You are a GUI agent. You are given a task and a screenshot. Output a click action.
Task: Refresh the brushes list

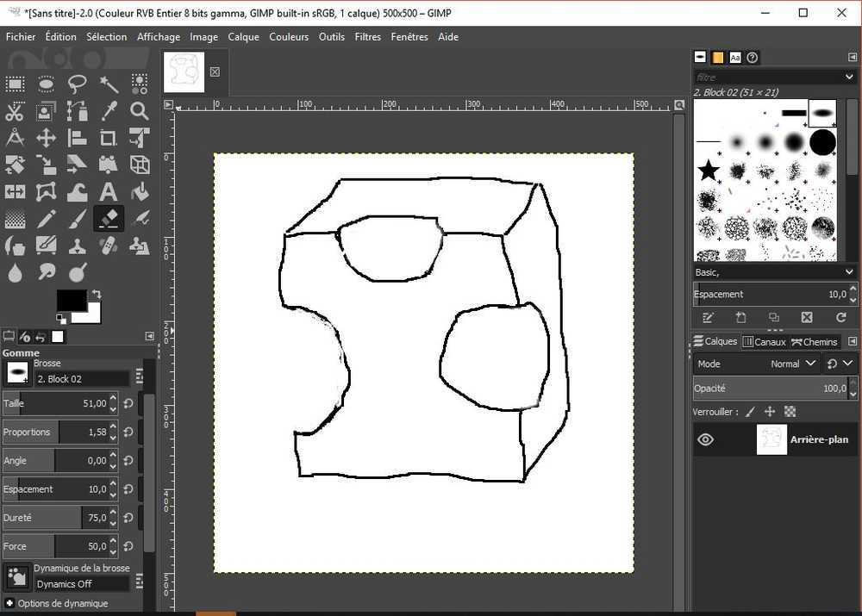840,317
